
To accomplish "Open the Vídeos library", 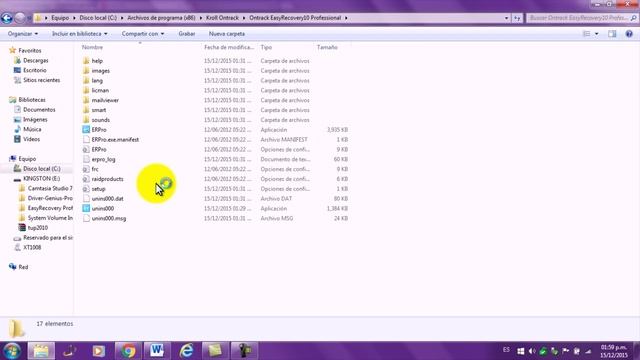I will tap(31, 139).
